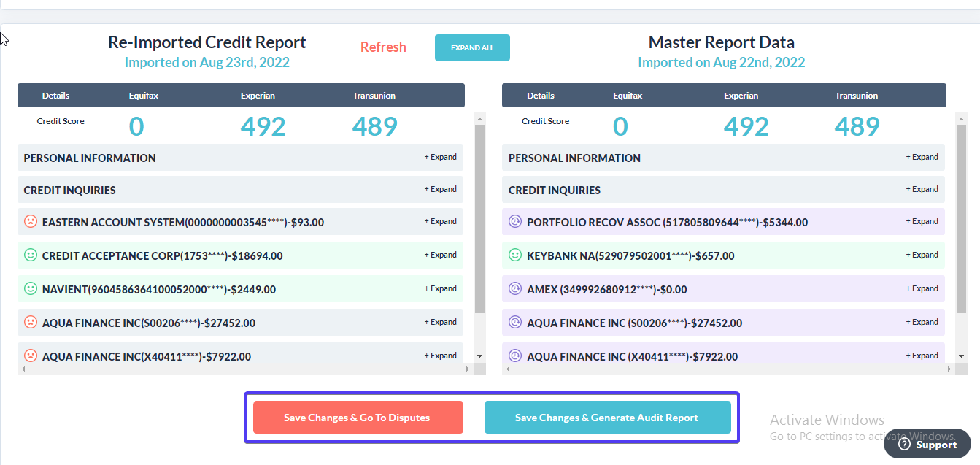980x465 pixels.
Task: Click purple icon next to AMEX account
Action: tap(515, 289)
